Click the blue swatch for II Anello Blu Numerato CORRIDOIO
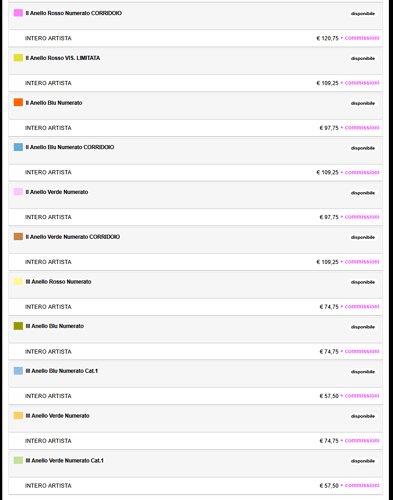Image resolution: width=393 pixels, height=500 pixels. [x=18, y=147]
